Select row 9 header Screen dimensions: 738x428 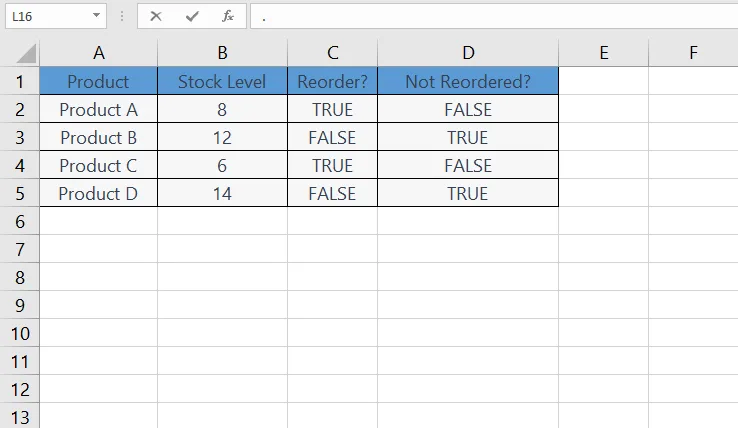20,305
